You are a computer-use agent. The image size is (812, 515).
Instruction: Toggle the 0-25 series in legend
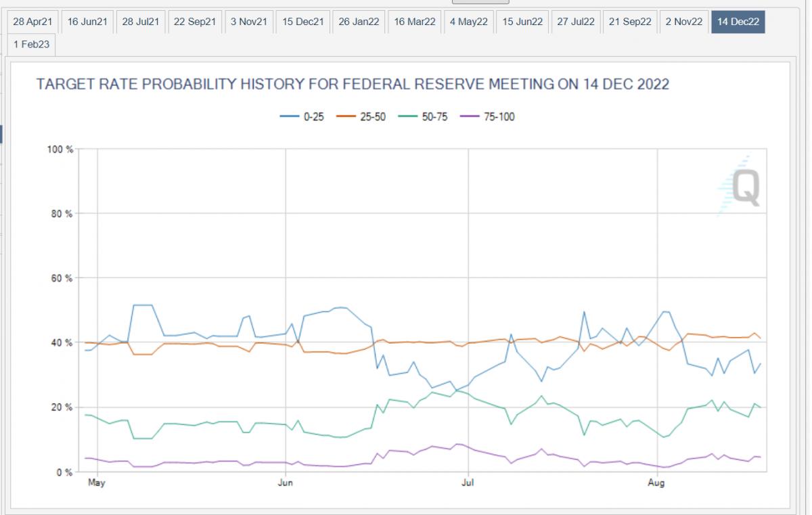pos(302,117)
